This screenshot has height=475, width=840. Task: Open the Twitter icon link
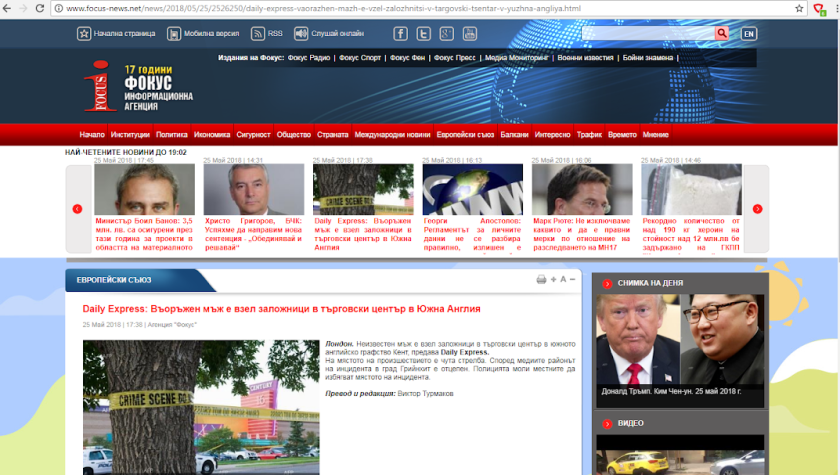click(424, 33)
